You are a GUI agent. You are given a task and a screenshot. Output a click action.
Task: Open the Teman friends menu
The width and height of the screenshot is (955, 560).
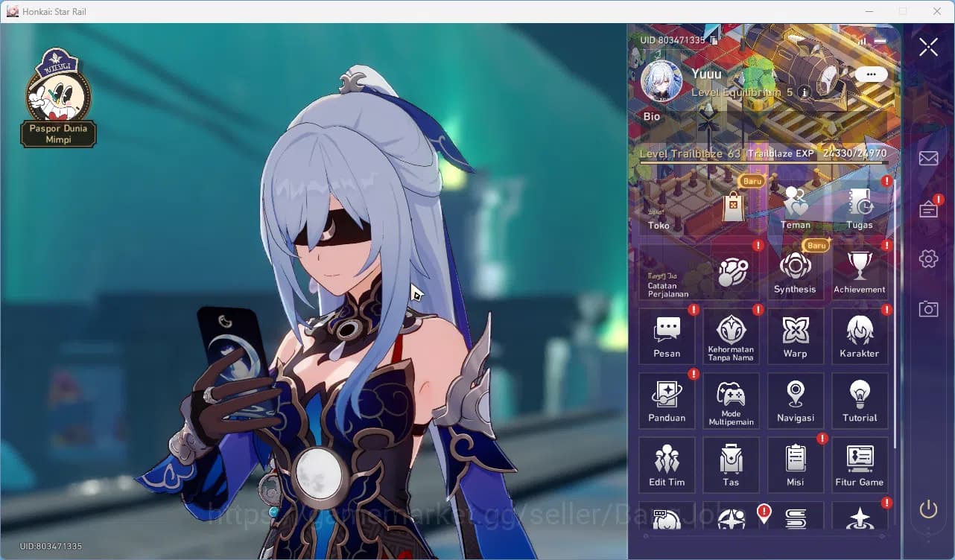point(795,207)
